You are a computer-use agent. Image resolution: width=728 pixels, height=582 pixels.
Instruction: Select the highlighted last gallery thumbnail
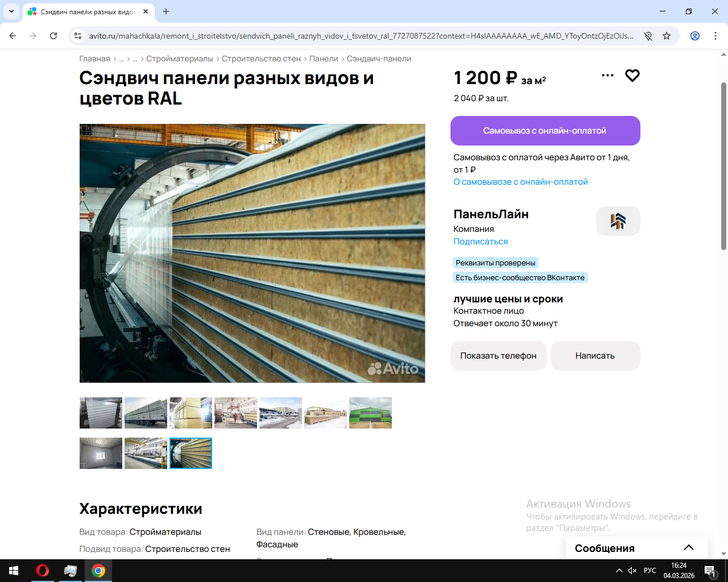point(191,453)
